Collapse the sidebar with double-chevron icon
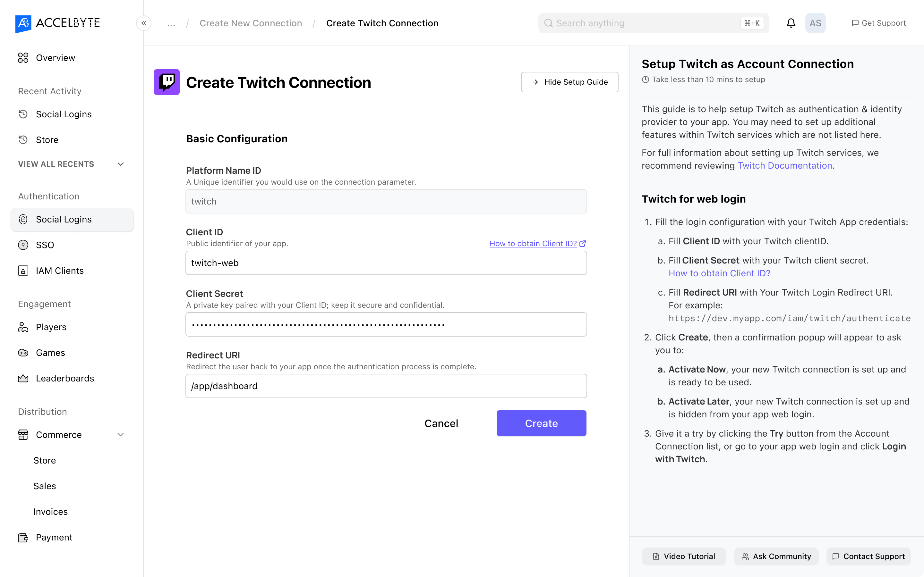The width and height of the screenshot is (924, 577). [143, 23]
